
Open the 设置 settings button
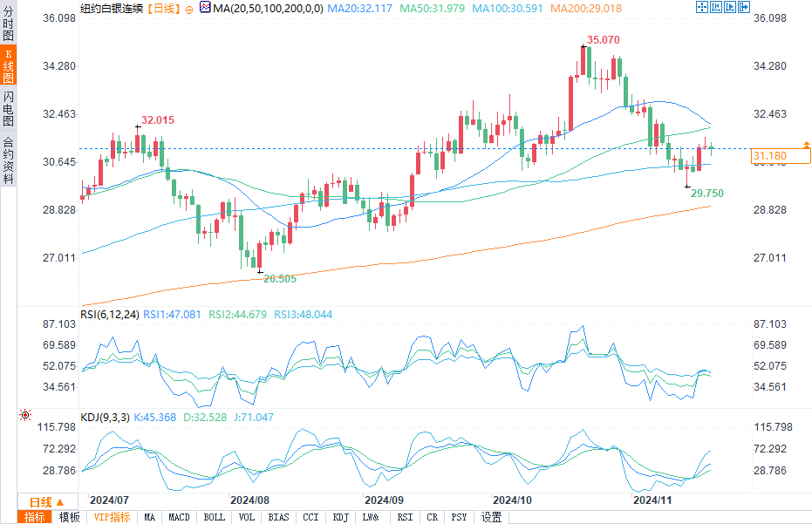pyautogui.click(x=491, y=517)
